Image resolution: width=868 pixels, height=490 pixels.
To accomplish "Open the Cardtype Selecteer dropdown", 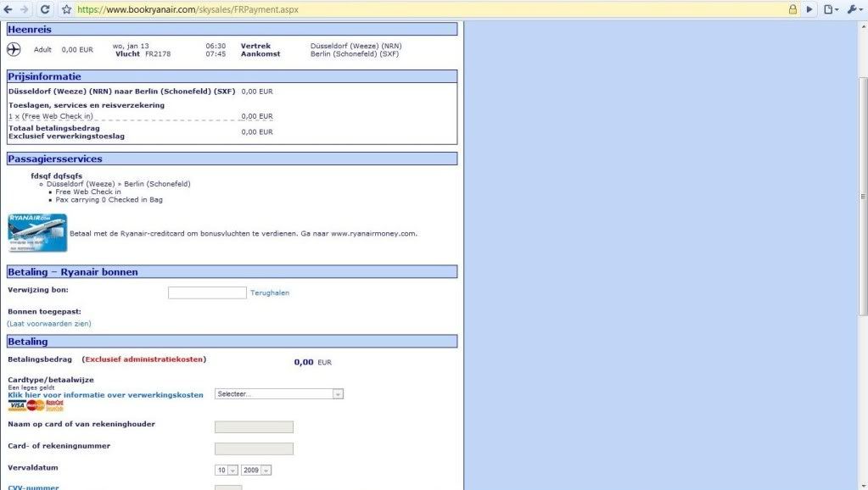I will (279, 393).
